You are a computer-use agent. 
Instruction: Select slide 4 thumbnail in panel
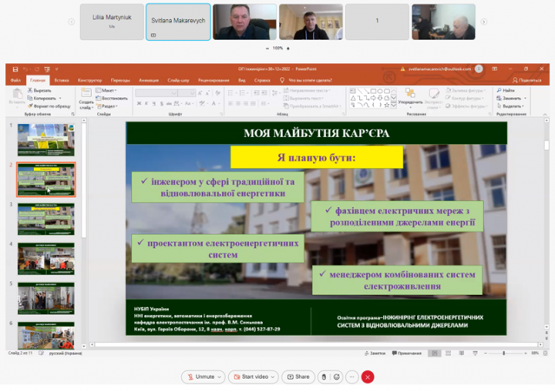pos(46,258)
